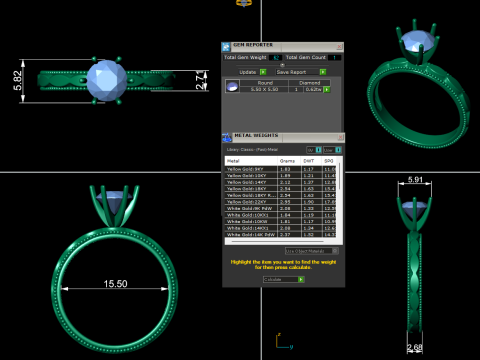Click the Metal Weights scale icon
This screenshot has width=480, height=360.
click(x=227, y=137)
